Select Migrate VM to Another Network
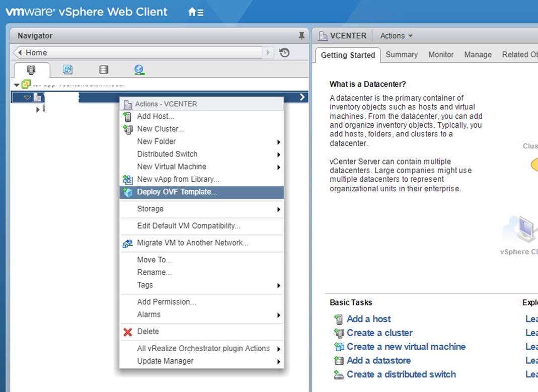Screen dimensions: 538x392 202,243
